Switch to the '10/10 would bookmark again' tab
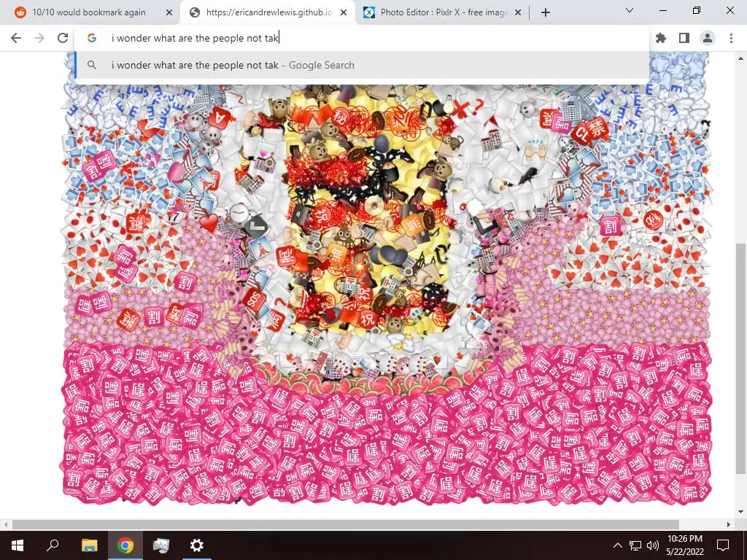This screenshot has height=560, width=747. coord(89,12)
